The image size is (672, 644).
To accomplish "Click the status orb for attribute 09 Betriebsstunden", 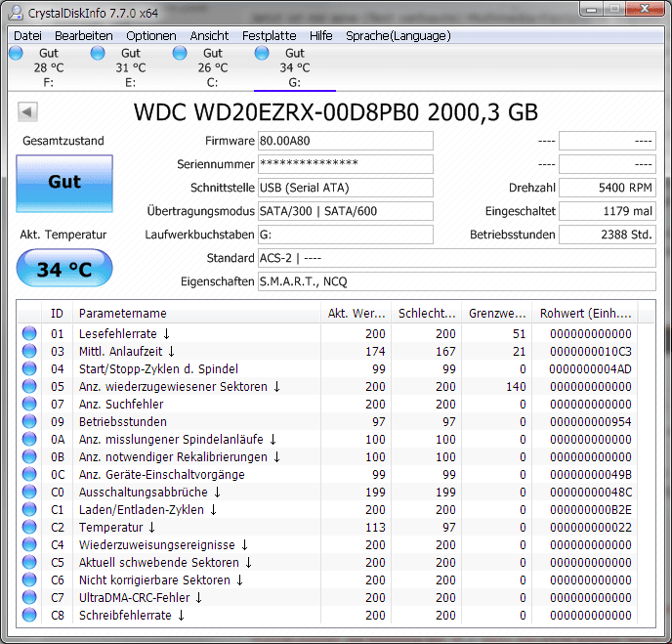I will pyautogui.click(x=29, y=421).
